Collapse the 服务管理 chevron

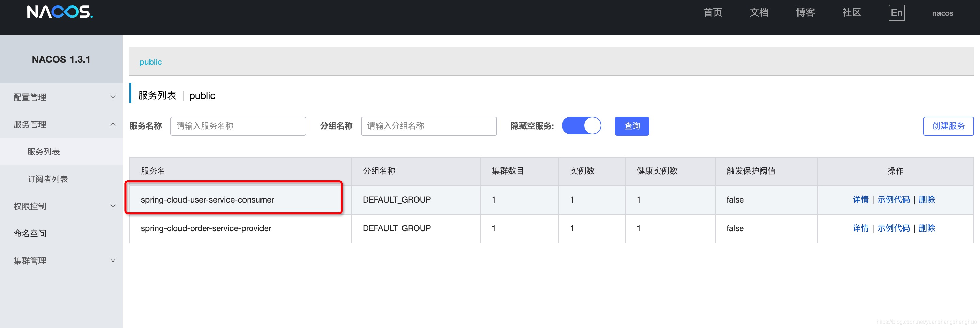pos(113,124)
